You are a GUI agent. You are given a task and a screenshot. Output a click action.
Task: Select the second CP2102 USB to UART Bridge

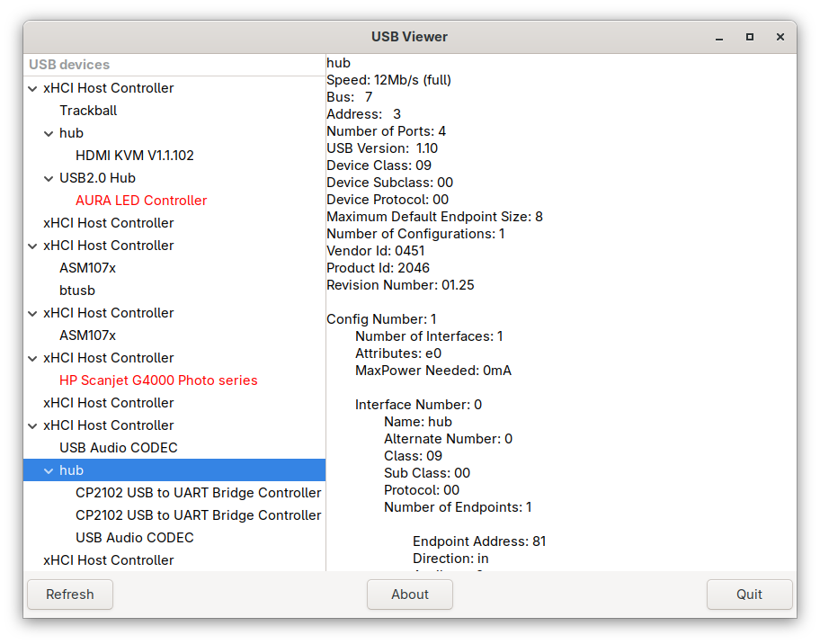(198, 515)
